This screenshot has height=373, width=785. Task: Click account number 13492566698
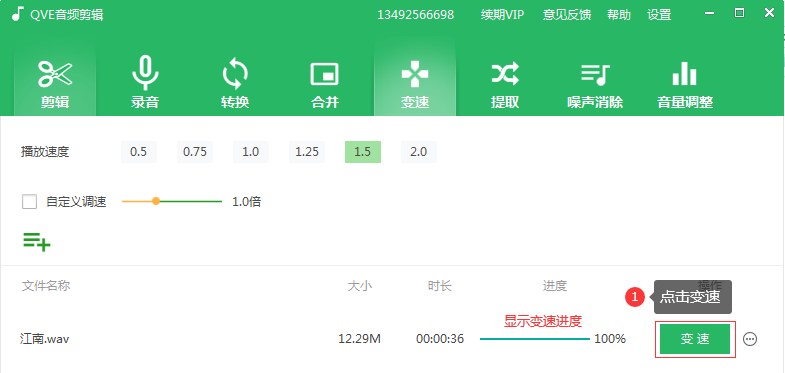coord(416,15)
